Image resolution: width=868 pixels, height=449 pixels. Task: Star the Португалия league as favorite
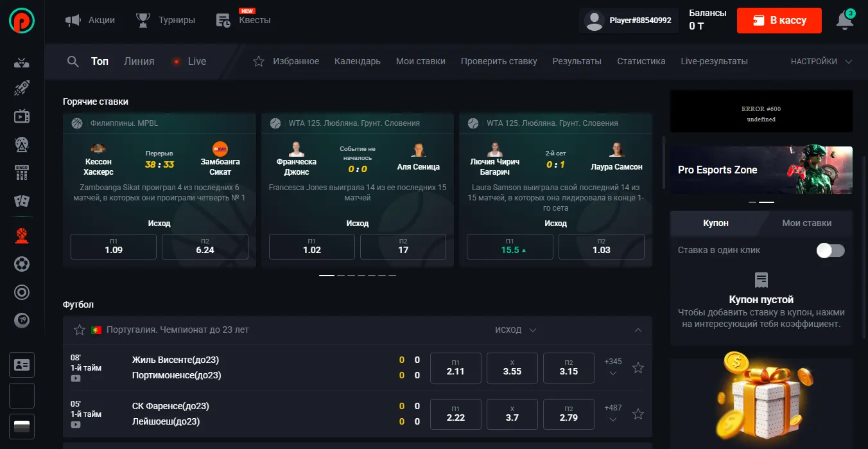(x=80, y=330)
